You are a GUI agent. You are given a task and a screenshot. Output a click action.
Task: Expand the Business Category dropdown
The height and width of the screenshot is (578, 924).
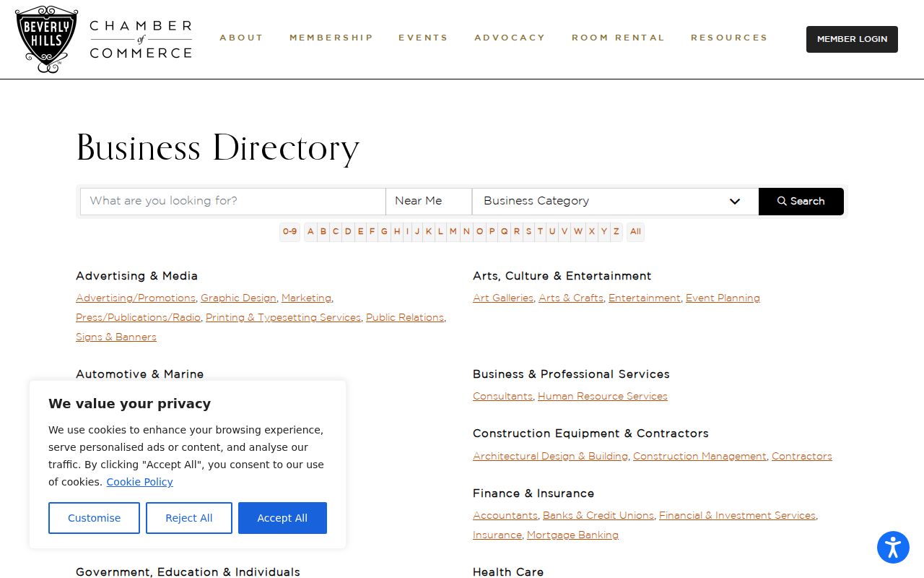(x=615, y=201)
